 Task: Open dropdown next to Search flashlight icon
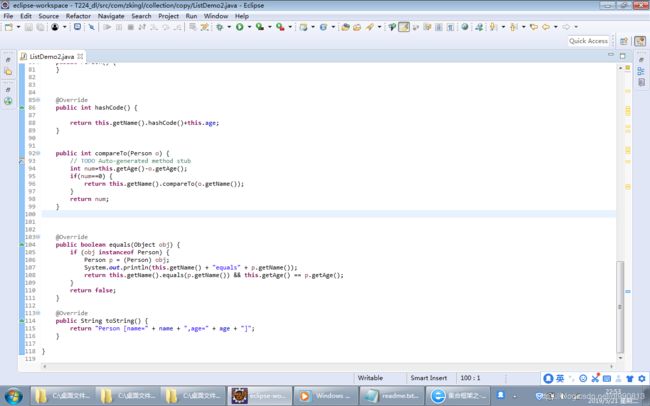[379, 27]
